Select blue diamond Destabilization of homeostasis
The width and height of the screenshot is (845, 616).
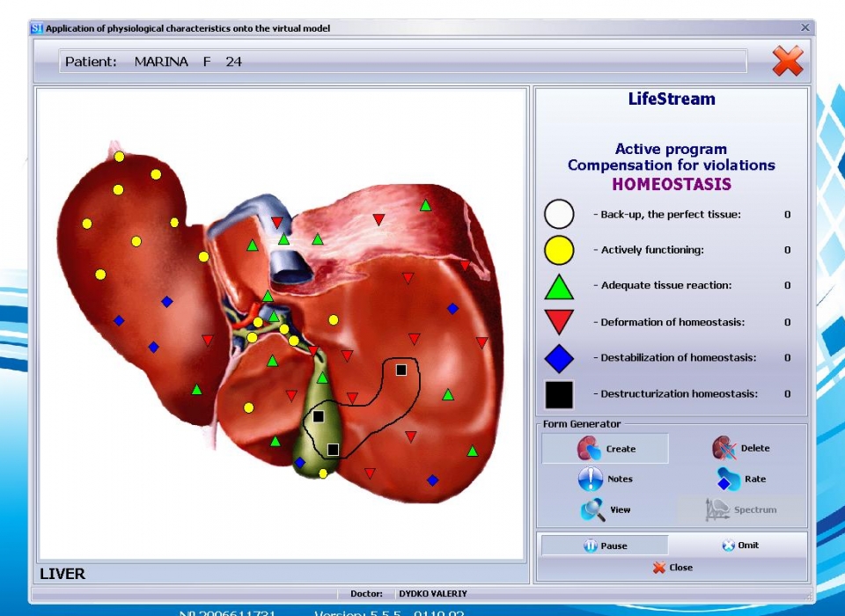559,358
